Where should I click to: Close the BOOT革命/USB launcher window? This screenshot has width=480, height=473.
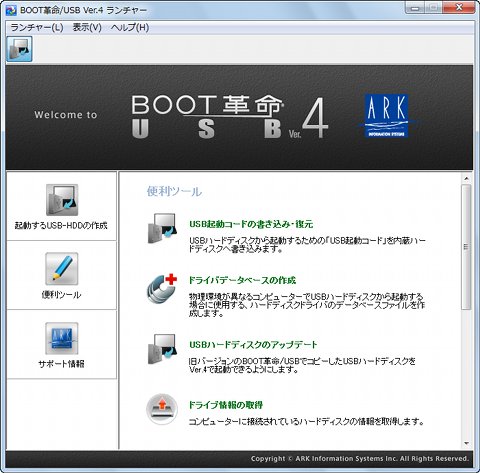459,7
